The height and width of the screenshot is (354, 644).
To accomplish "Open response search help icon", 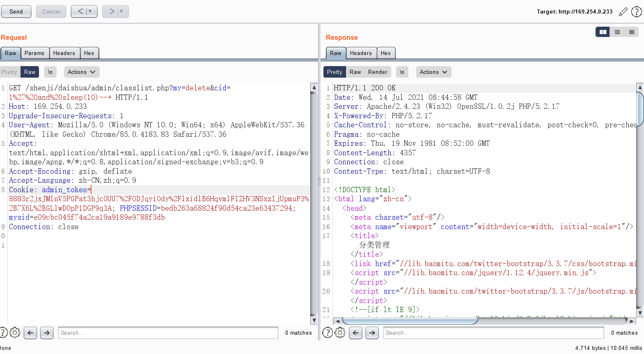I will coord(328,333).
